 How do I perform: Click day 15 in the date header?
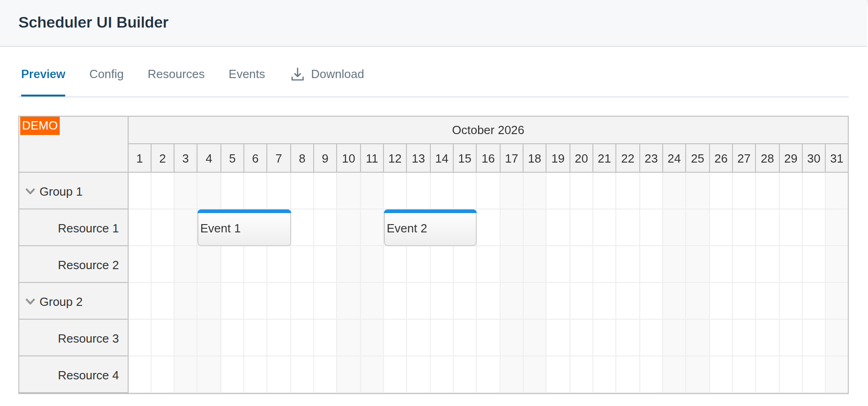pos(465,158)
